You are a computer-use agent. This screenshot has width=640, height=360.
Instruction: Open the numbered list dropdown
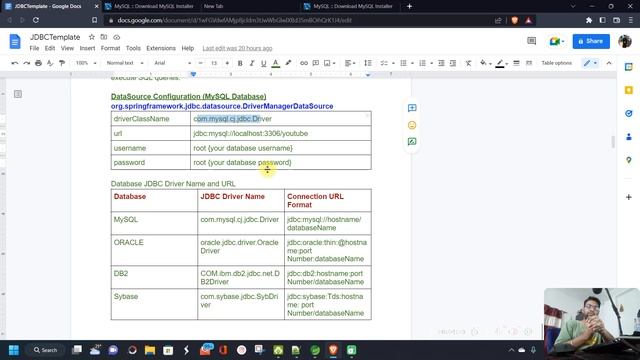426,63
